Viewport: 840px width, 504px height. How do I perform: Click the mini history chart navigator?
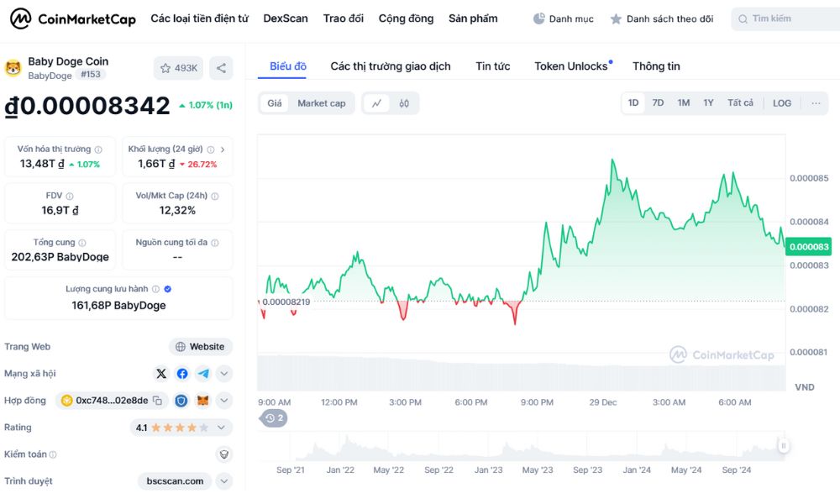[521, 447]
